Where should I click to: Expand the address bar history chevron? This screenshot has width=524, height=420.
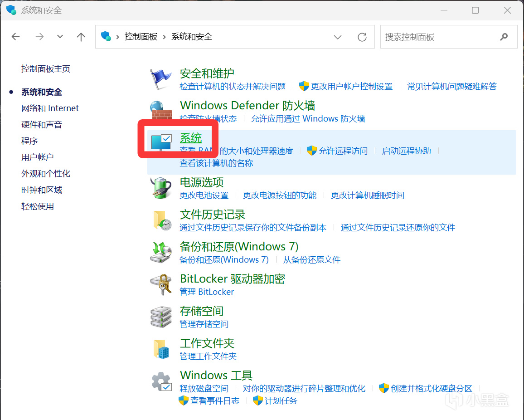coord(338,37)
